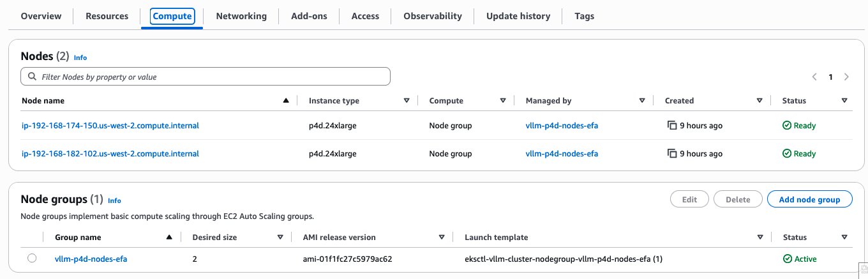Sort nodes by Node name ascending arrow
The image size is (868, 279).
(286, 101)
